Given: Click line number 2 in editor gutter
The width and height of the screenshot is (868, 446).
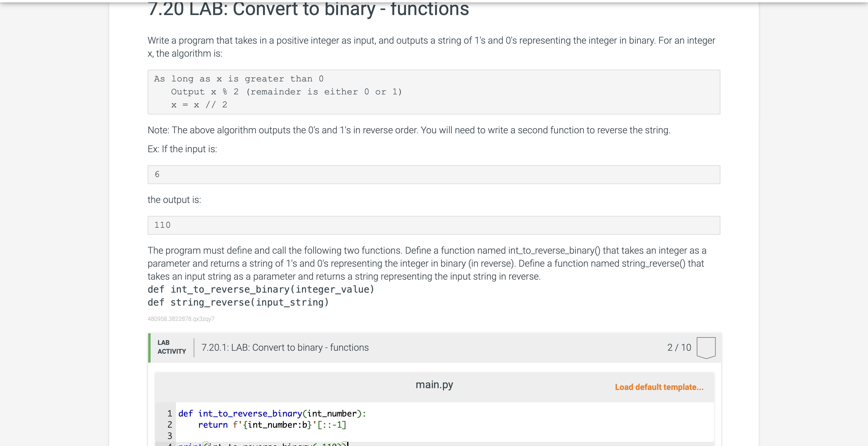Looking at the screenshot, I should coord(169,425).
